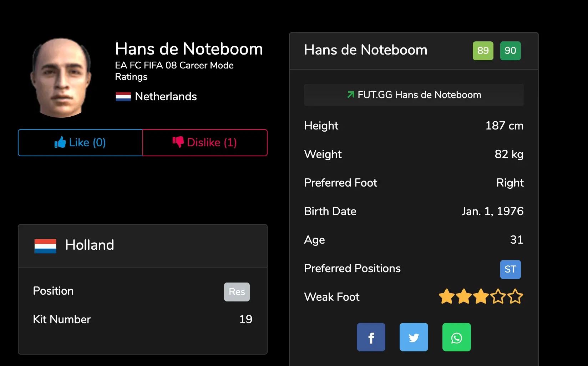588x366 pixels.
Task: Click the Dislike thumbs-down button
Action: (205, 143)
